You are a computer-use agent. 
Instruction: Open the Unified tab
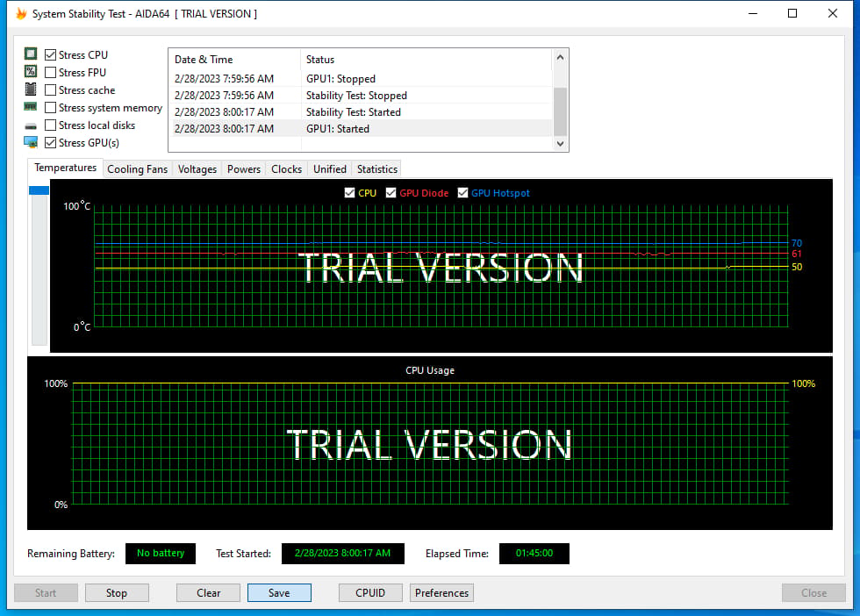pyautogui.click(x=330, y=169)
